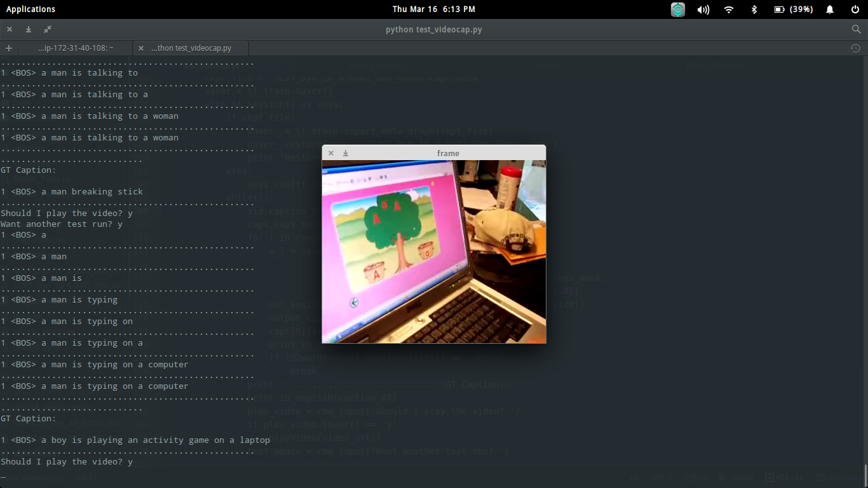
Task: Open the sound volume indicator
Action: coord(703,10)
